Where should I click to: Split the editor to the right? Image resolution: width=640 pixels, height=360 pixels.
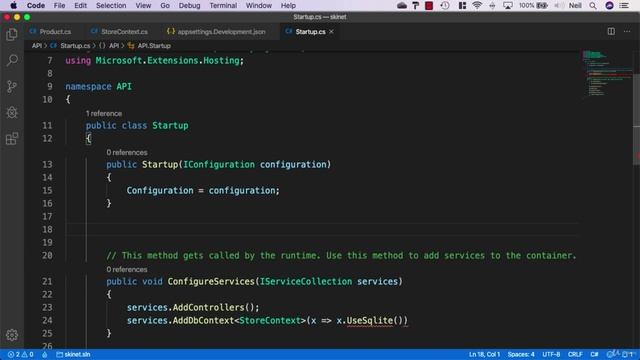click(611, 31)
